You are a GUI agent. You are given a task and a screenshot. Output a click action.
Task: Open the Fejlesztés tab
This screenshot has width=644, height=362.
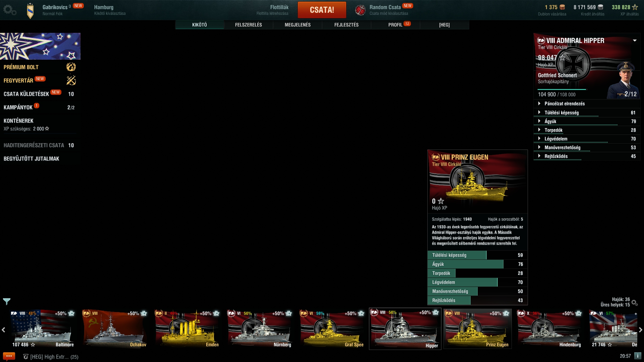346,25
